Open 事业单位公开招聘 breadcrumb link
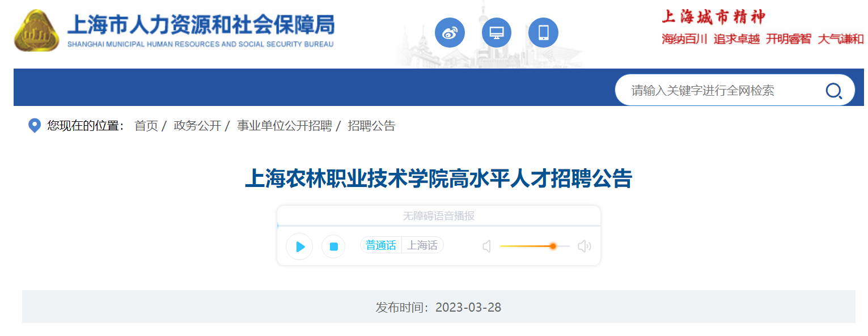Image resolution: width=868 pixels, height=336 pixels. [285, 126]
